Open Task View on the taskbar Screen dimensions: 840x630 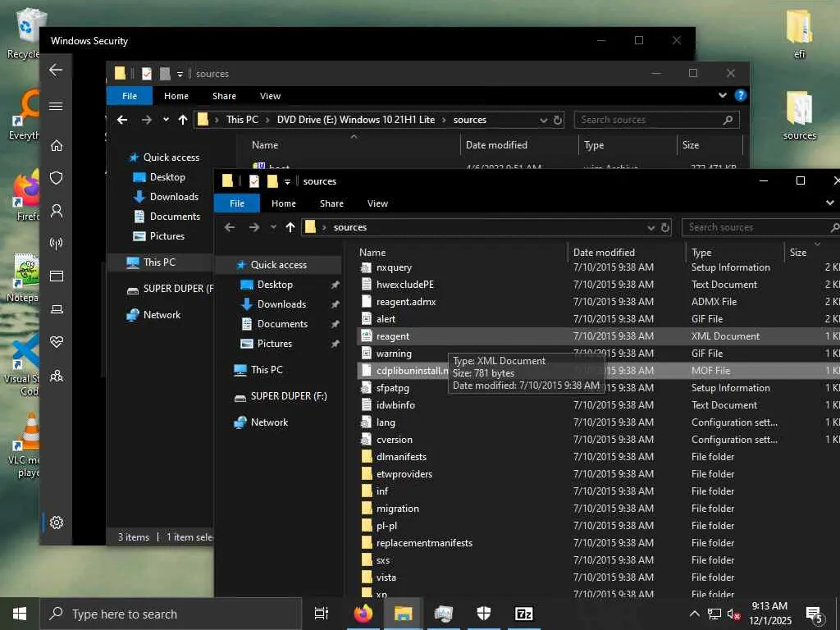pyautogui.click(x=322, y=614)
